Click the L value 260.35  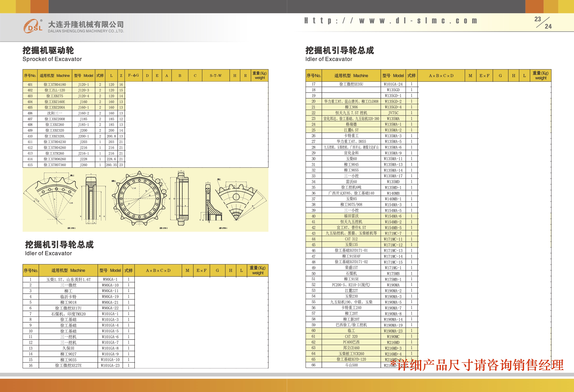tap(111, 165)
